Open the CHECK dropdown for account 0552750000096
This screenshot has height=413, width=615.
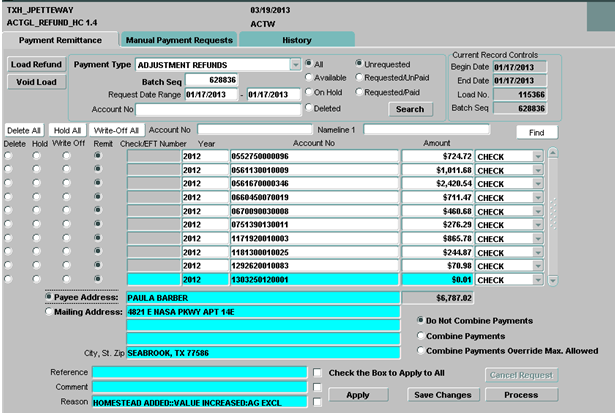pyautogui.click(x=538, y=156)
